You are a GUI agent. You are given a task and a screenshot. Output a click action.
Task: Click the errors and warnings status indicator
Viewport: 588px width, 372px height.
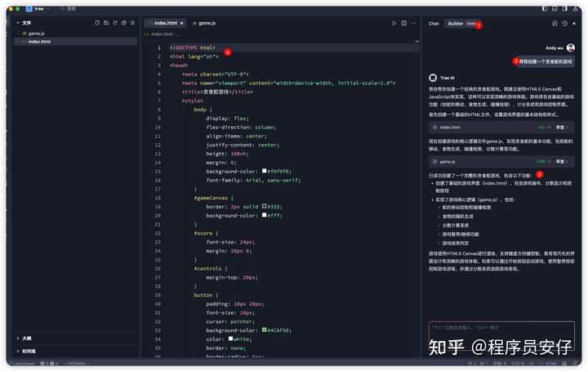click(x=49, y=363)
